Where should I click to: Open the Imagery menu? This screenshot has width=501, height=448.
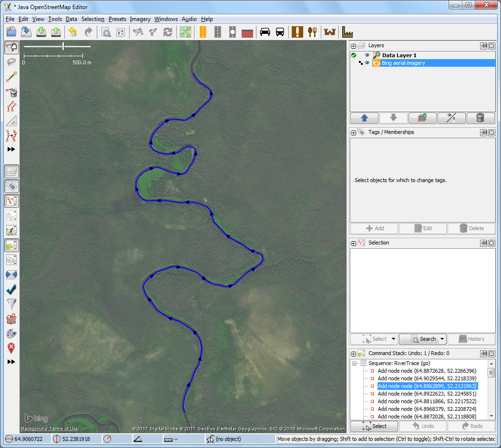point(140,19)
